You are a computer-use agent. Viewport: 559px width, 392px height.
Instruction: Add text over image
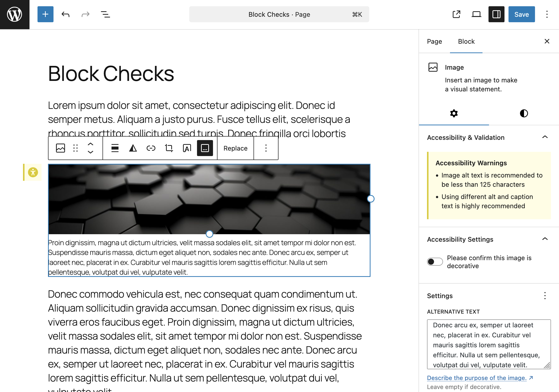187,148
